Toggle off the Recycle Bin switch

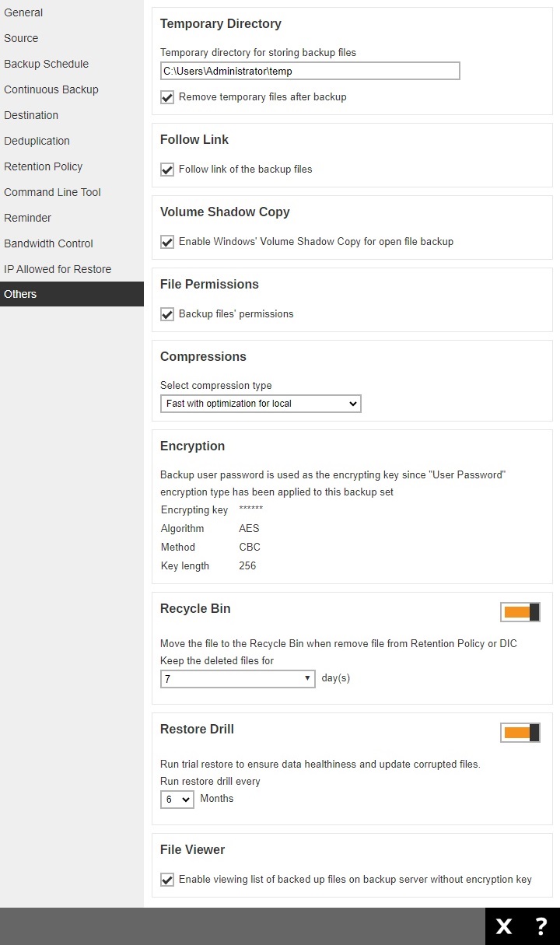point(520,612)
